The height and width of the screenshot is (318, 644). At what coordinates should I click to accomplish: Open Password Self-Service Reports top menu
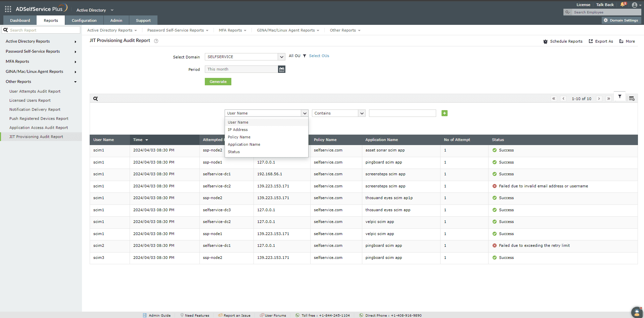point(178,30)
